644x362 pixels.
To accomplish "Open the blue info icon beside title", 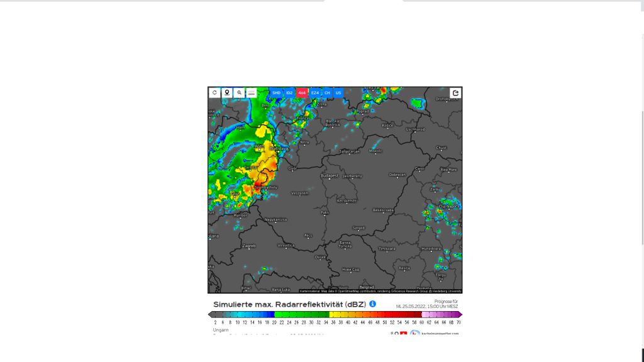I will 372,304.
